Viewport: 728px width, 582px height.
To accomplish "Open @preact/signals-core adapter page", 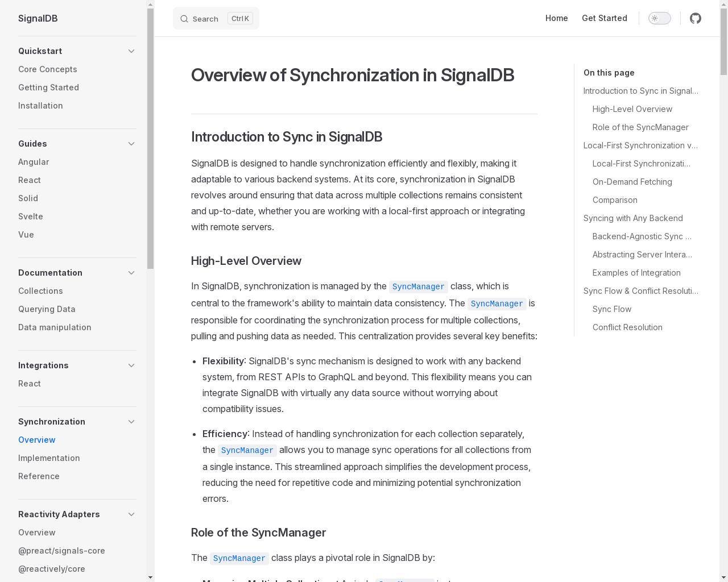I will pyautogui.click(x=61, y=551).
